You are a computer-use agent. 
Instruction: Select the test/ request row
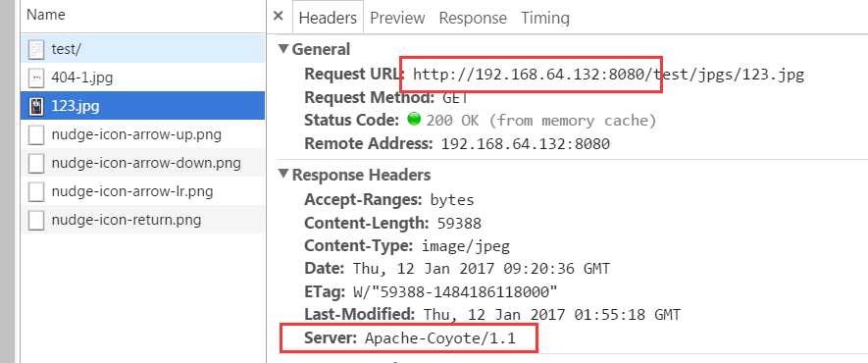(143, 49)
